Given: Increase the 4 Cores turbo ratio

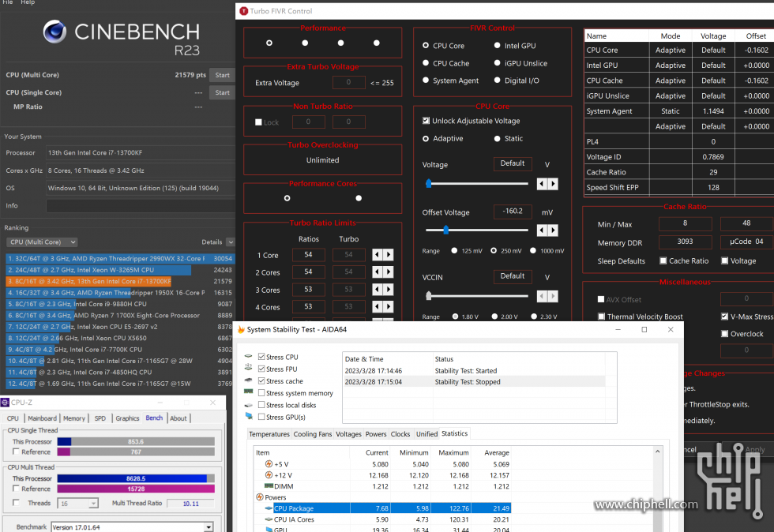Looking at the screenshot, I should pyautogui.click(x=389, y=307).
